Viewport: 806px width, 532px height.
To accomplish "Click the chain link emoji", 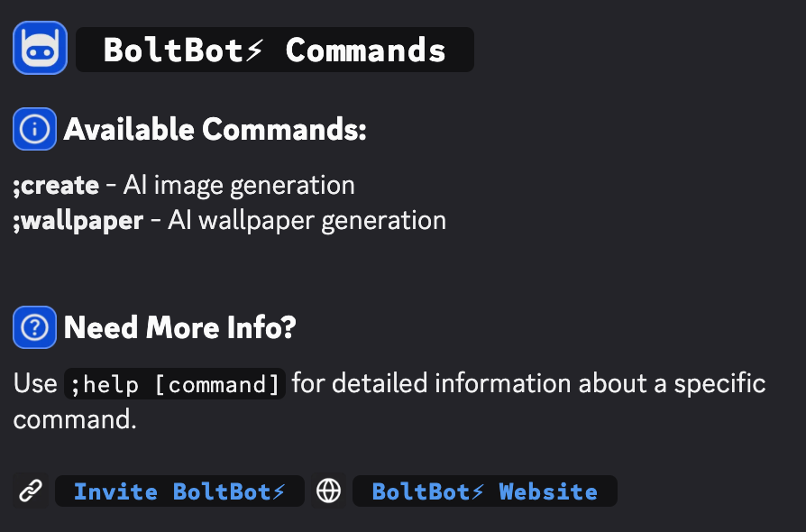I will click(x=31, y=491).
